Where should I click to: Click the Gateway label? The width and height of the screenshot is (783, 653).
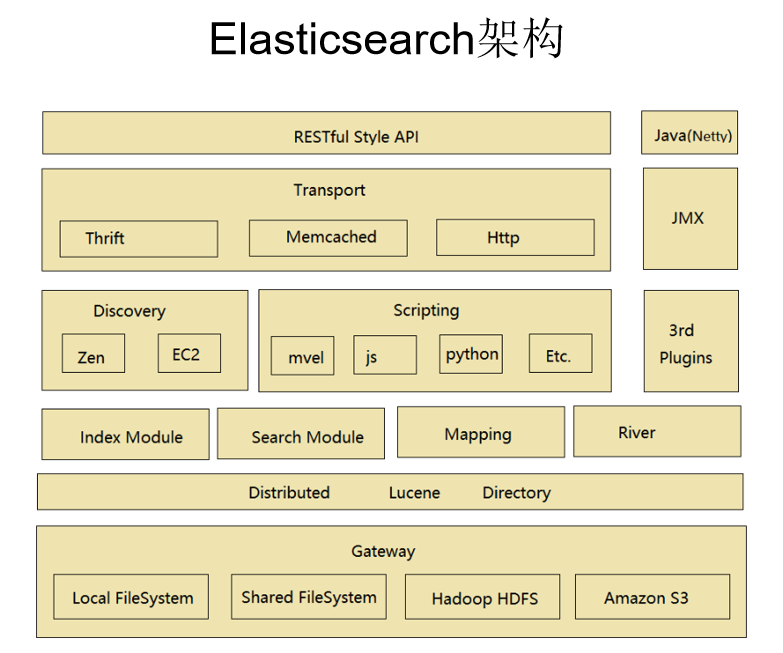click(x=383, y=552)
